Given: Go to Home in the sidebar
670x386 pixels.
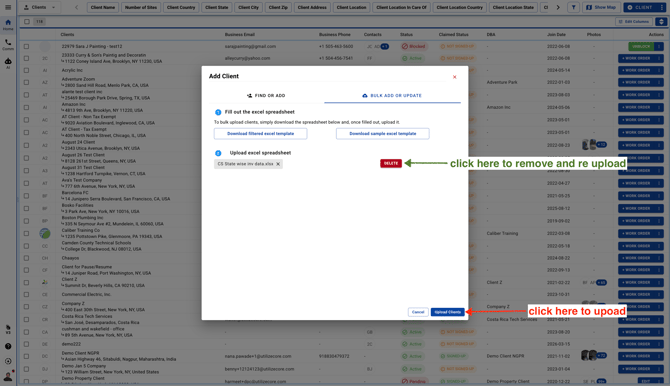Looking at the screenshot, I should pos(8,25).
